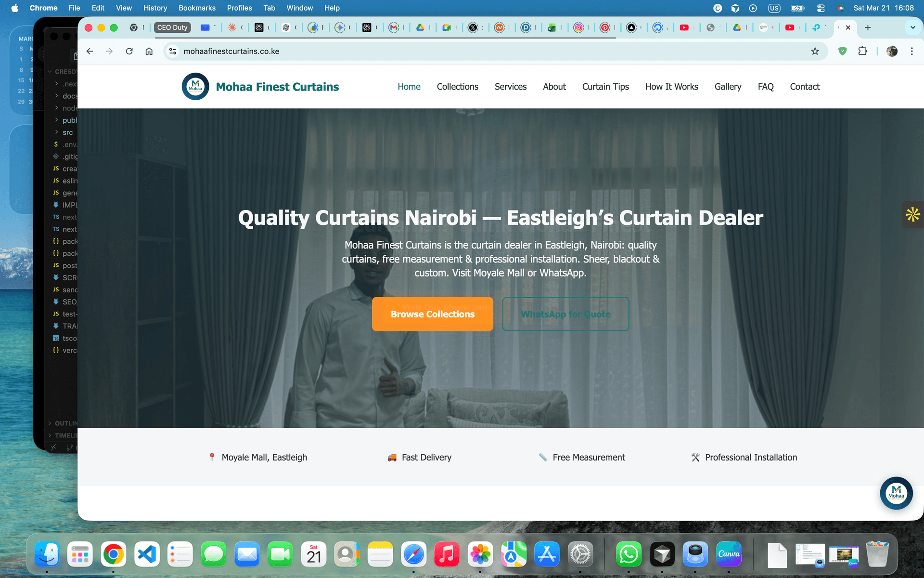Open the Trash in the Dock

tap(877, 554)
